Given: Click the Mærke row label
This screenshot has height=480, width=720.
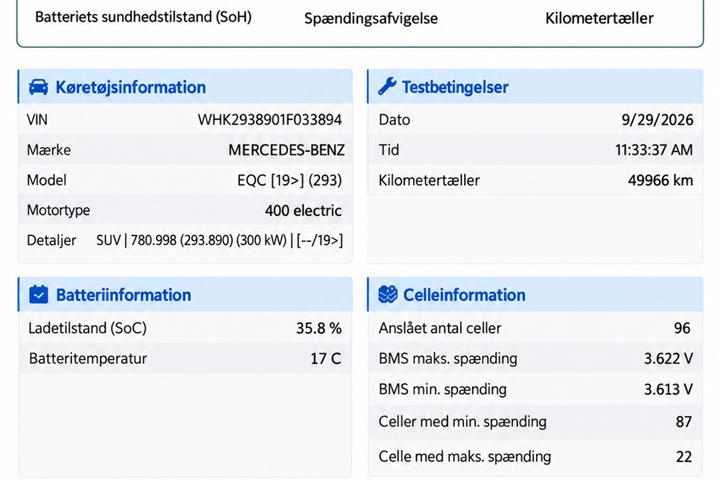Looking at the screenshot, I should click(49, 150).
